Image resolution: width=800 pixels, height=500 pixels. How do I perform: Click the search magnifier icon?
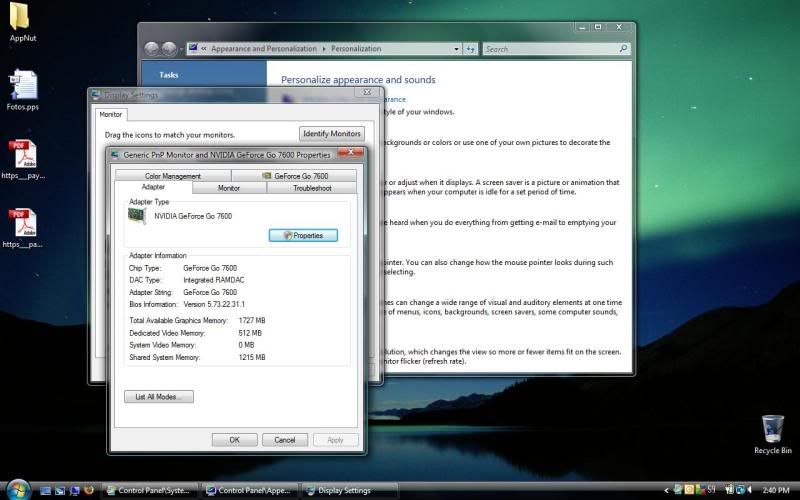tap(623, 48)
